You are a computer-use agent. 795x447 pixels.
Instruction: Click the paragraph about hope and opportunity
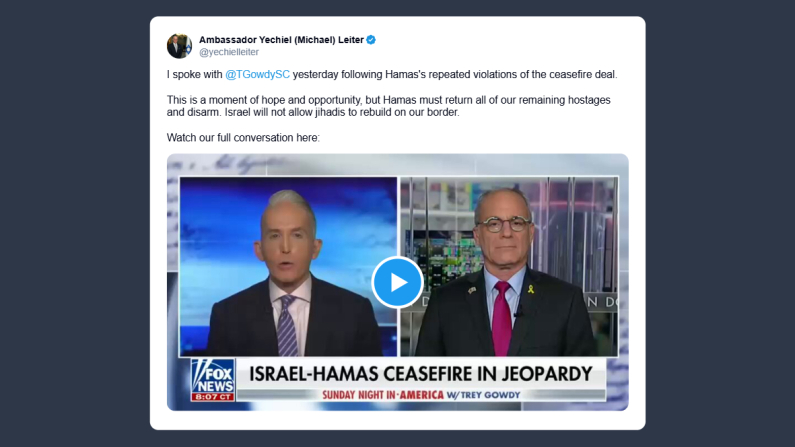pos(388,106)
